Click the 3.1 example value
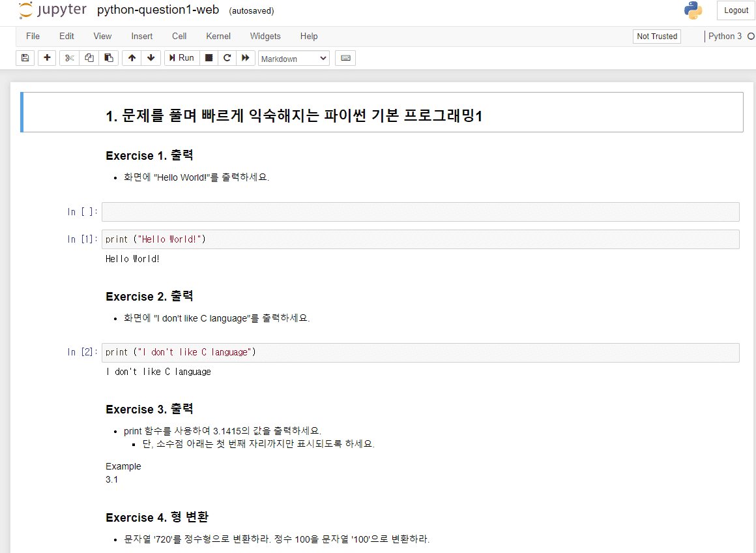Viewport: 756px width, 553px height. (112, 480)
